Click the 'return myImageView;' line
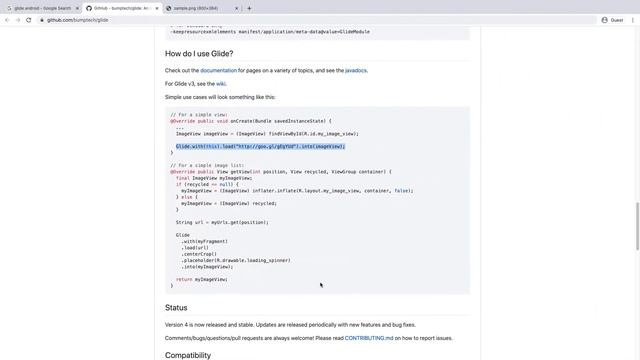The width and height of the screenshot is (640, 360). pyautogui.click(x=202, y=280)
